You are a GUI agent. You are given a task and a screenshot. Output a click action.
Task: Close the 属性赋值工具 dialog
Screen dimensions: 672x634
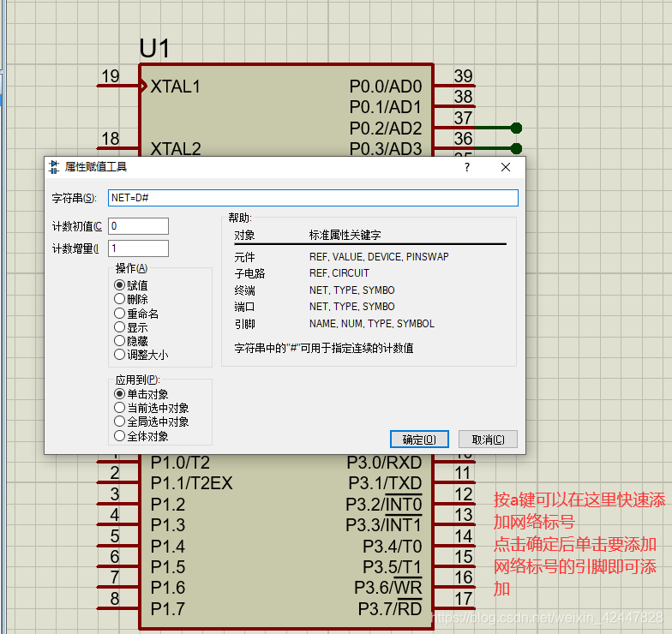click(506, 168)
